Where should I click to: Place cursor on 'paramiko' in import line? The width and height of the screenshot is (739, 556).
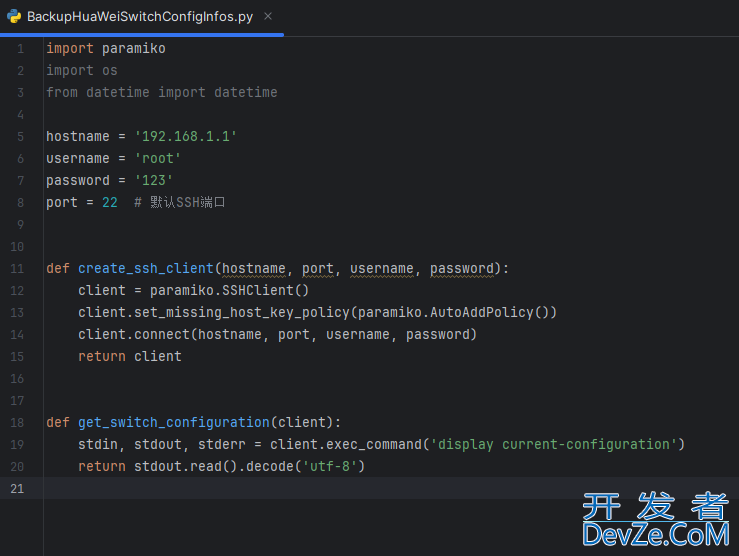134,49
